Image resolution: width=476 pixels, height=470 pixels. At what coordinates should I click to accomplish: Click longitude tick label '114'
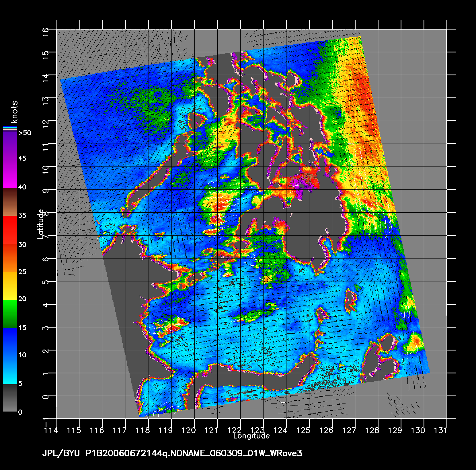pyautogui.click(x=51, y=430)
